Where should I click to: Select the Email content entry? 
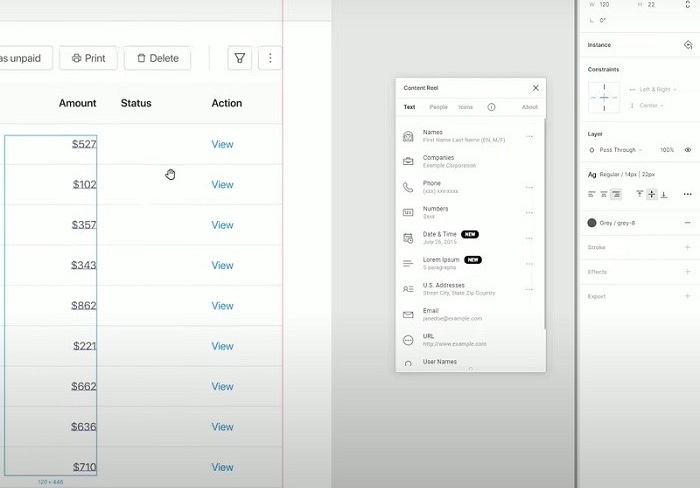[466, 314]
